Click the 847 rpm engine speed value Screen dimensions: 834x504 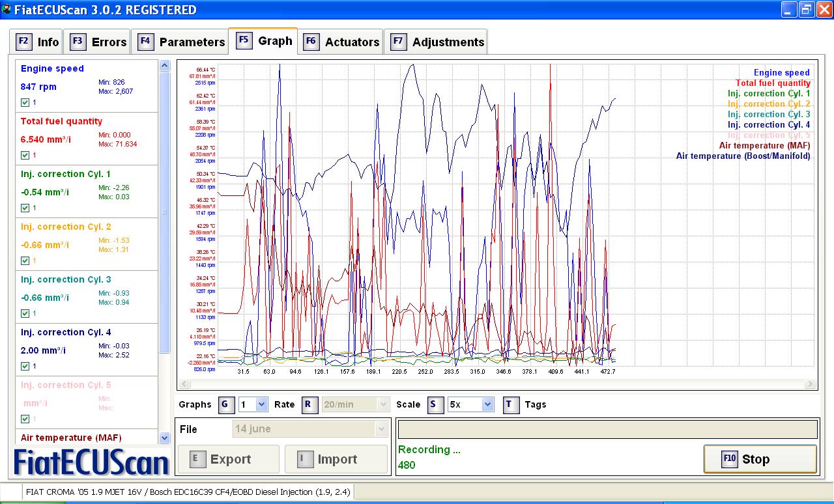38,87
